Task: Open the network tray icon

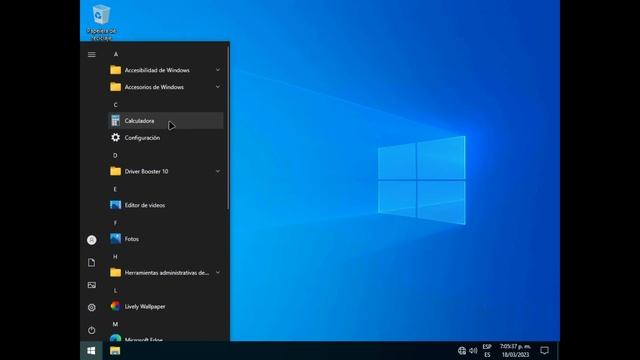Action: click(x=462, y=351)
